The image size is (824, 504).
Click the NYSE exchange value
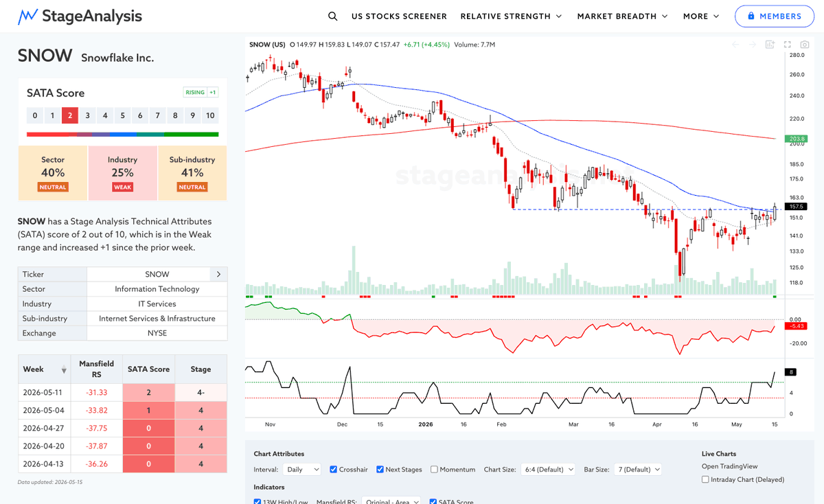(x=157, y=333)
